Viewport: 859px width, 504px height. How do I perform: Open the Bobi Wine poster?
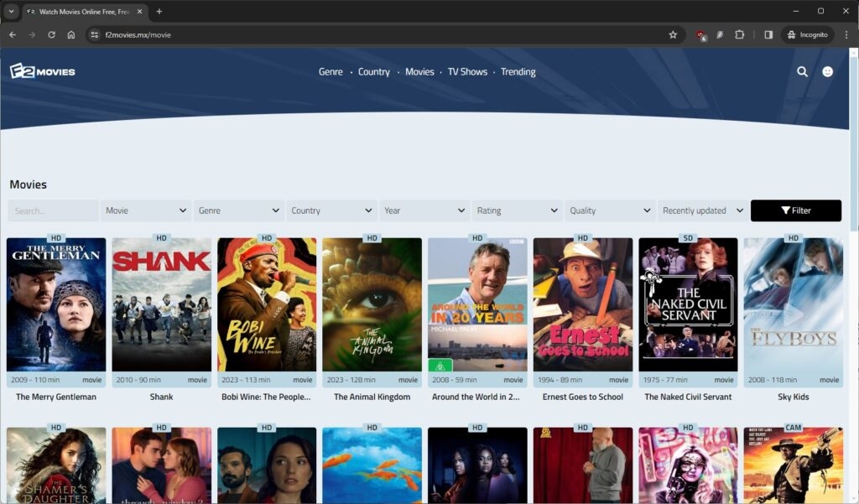click(267, 304)
